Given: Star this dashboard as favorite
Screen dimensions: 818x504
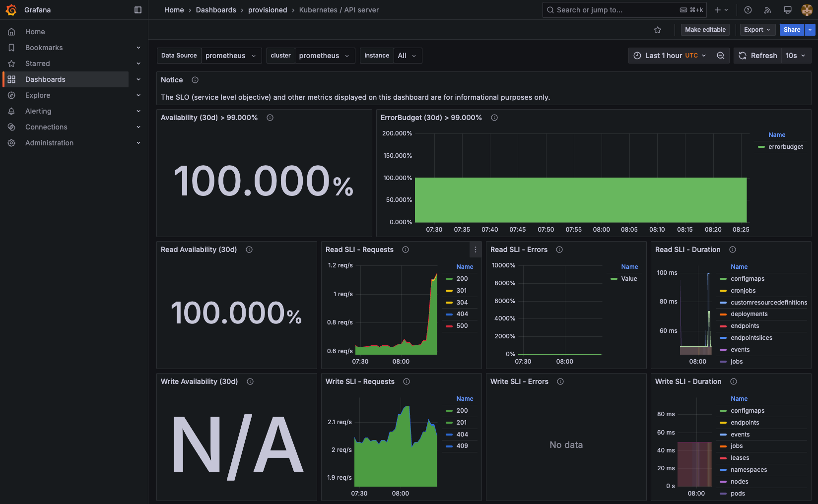Looking at the screenshot, I should 657,30.
